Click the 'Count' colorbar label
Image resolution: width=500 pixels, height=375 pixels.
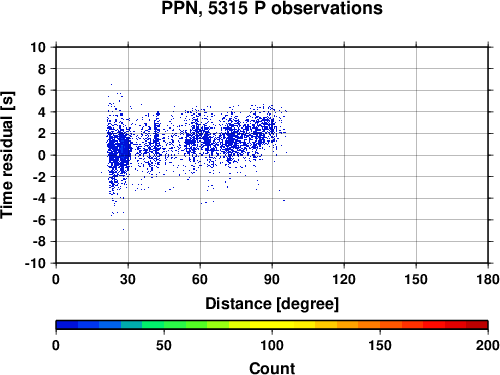click(272, 368)
